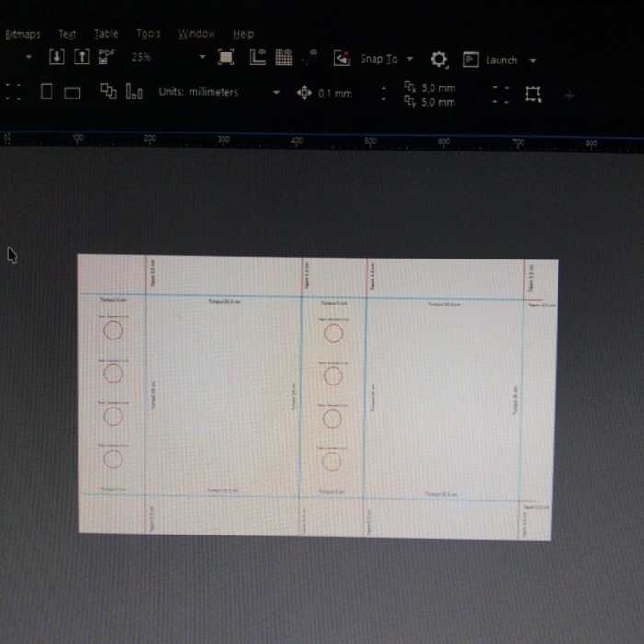Click the All Pages button icon
The height and width of the screenshot is (644, 644).
tap(109, 92)
